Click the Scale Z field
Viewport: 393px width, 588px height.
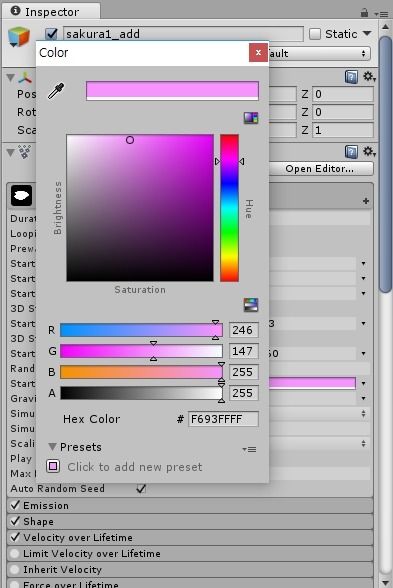coord(343,130)
